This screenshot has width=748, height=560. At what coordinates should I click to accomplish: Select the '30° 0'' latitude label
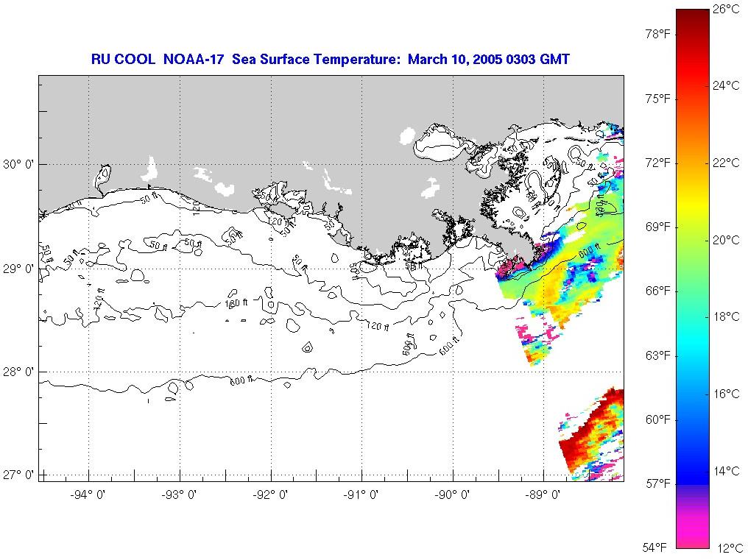coord(18,165)
